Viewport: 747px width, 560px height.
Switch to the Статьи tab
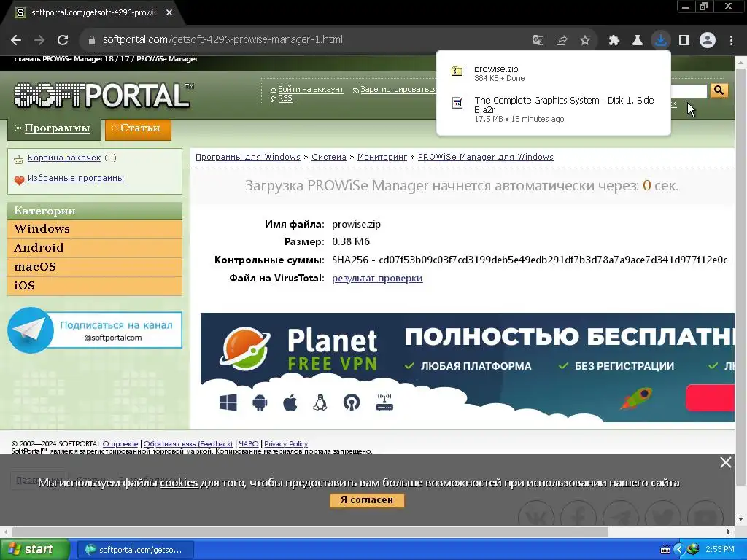click(x=138, y=129)
